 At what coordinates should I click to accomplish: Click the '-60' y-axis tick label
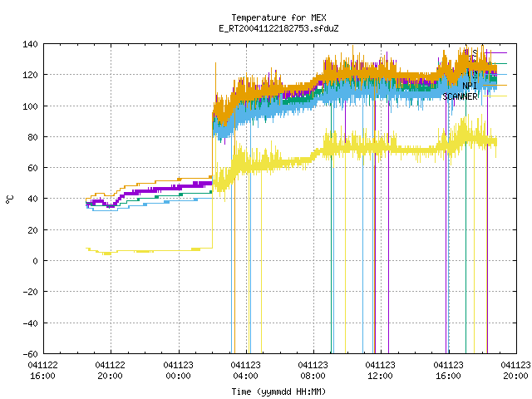pos(30,354)
